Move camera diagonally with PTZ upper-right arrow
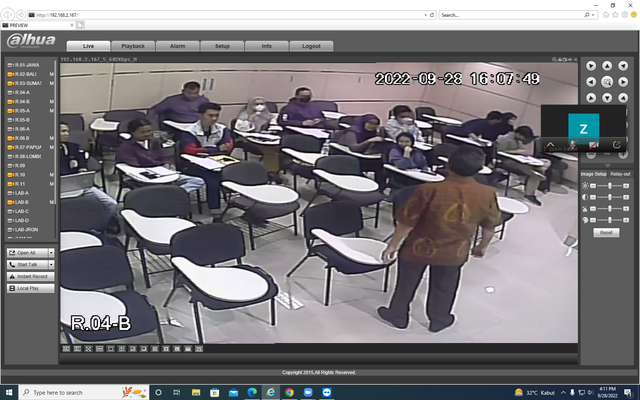 point(623,66)
